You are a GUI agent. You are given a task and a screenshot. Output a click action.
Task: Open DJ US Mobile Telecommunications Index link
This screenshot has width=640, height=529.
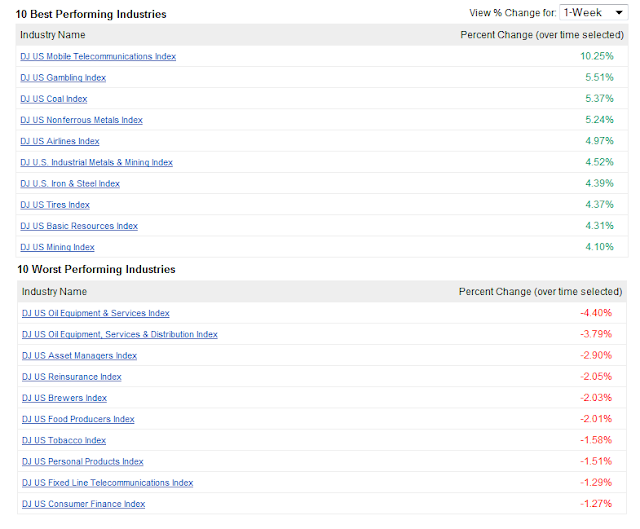click(x=98, y=56)
